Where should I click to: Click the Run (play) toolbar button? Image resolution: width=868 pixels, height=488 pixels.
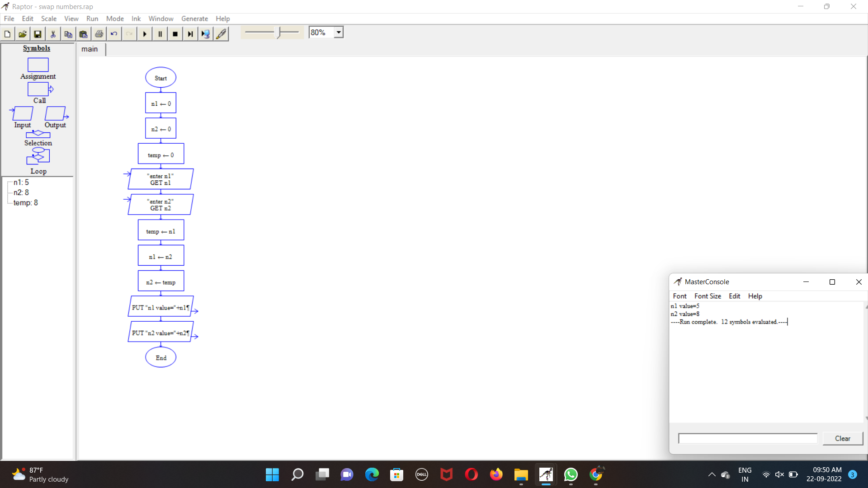(145, 34)
